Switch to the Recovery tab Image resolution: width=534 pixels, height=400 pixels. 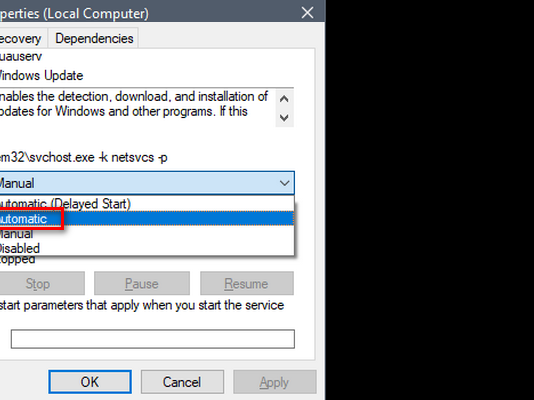tap(22, 38)
